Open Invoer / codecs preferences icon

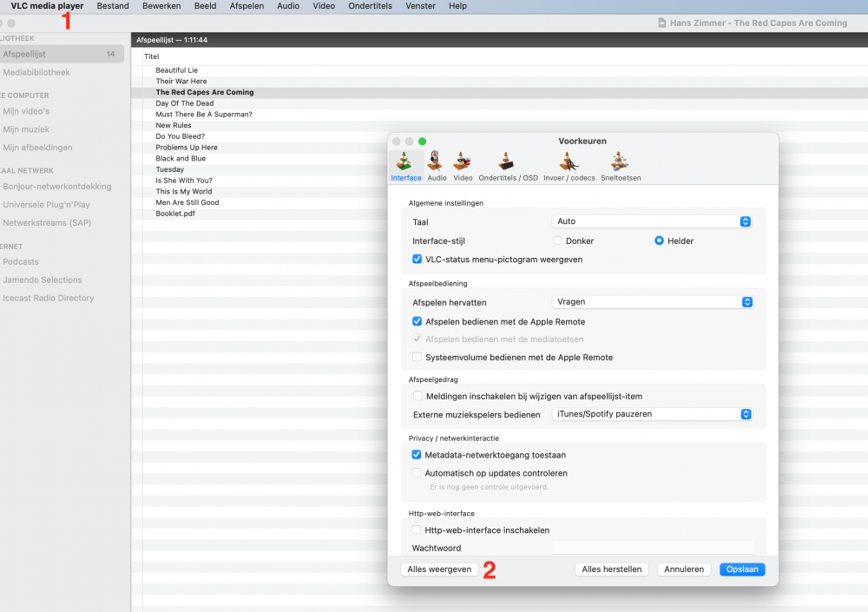click(569, 162)
